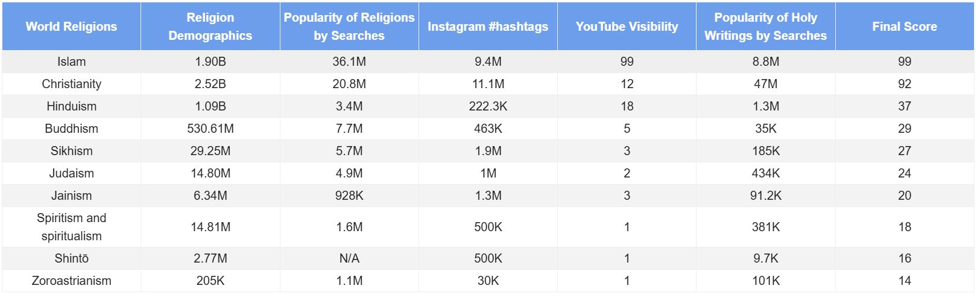Click the Sikhism row label
This screenshot has height=300, width=980.
coord(71,151)
